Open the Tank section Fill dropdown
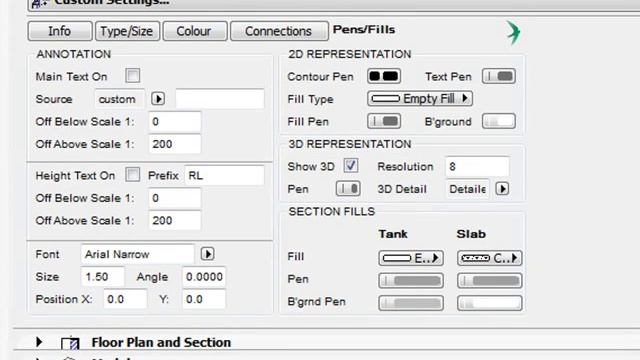The height and width of the screenshot is (360, 640). coord(411,258)
